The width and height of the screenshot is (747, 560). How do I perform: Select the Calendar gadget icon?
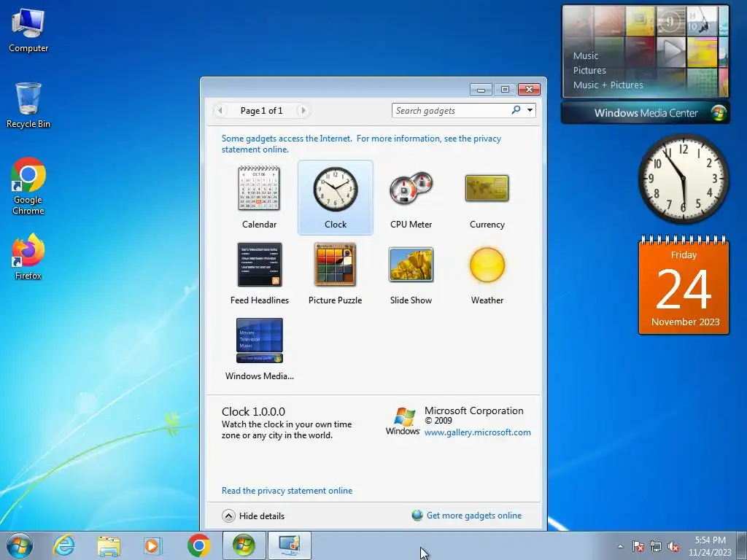click(259, 189)
